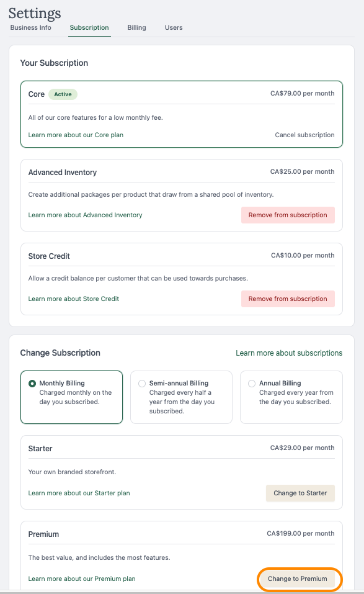Open Learn more about Advanced Inventory link
The image size is (364, 594).
click(x=85, y=215)
